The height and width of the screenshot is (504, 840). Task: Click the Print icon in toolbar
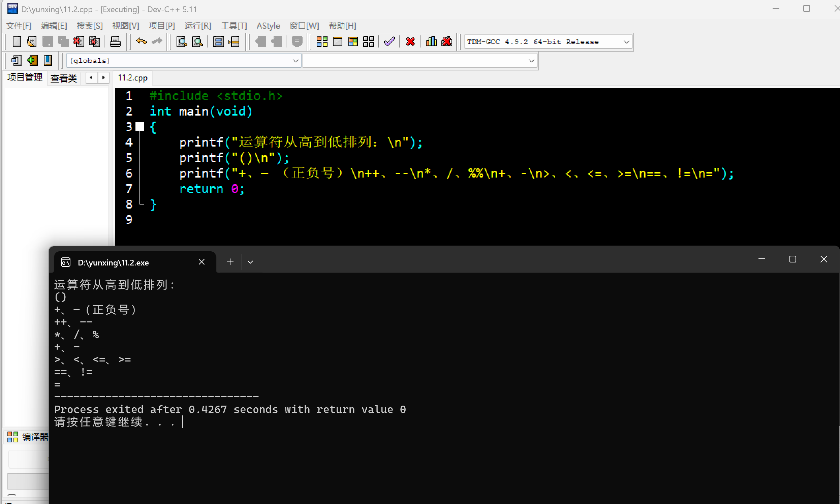(115, 41)
